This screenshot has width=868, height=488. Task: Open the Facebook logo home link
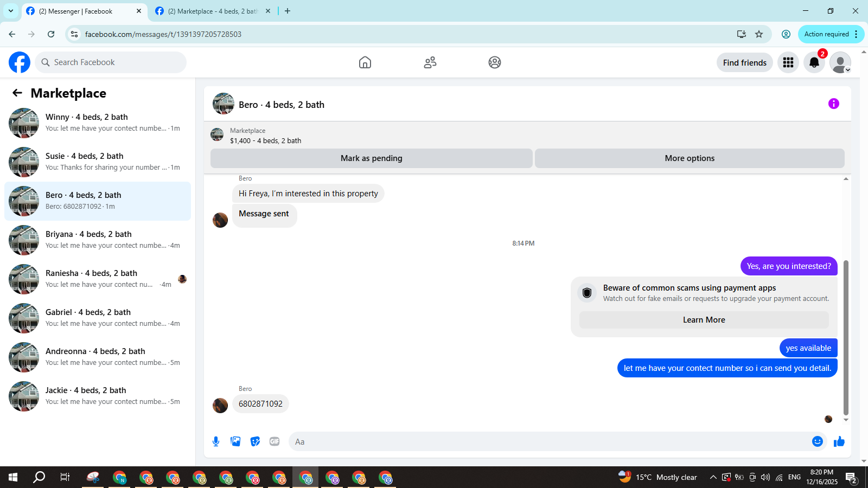coord(20,62)
